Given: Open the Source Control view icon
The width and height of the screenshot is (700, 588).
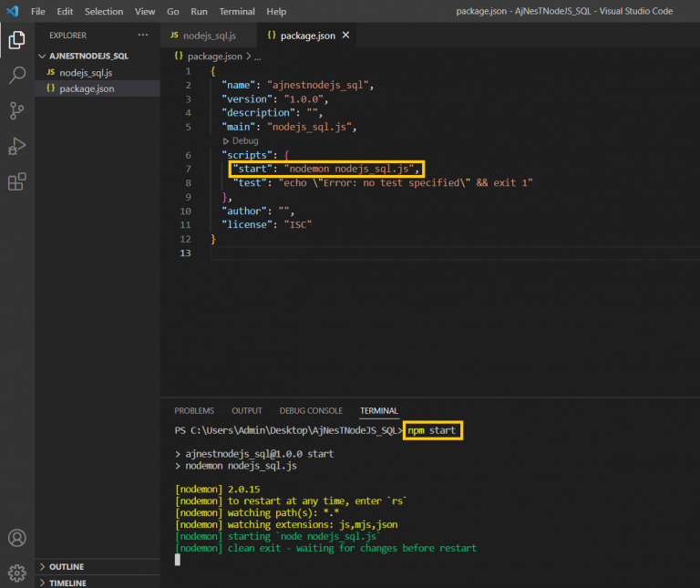Looking at the screenshot, I should coord(16,111).
